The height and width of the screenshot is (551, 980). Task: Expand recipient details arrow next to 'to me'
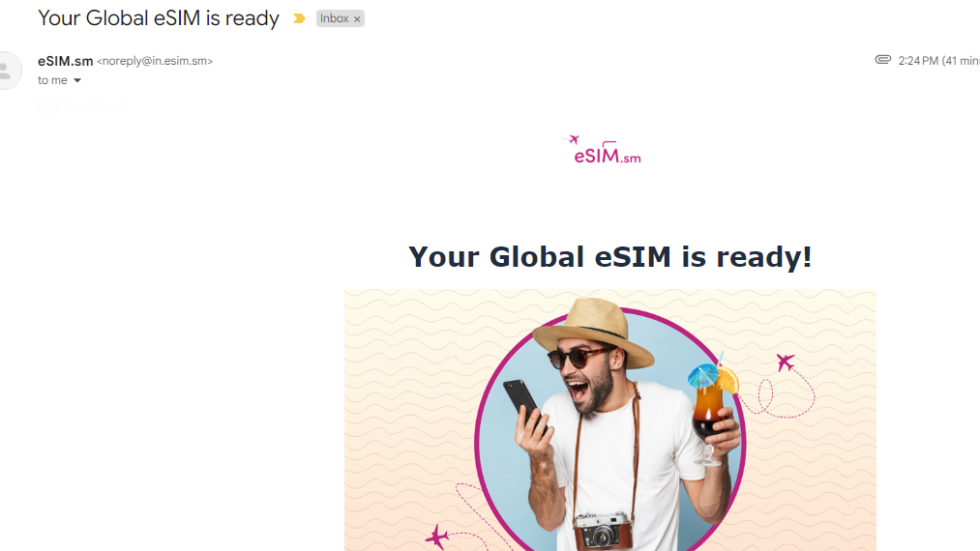77,80
